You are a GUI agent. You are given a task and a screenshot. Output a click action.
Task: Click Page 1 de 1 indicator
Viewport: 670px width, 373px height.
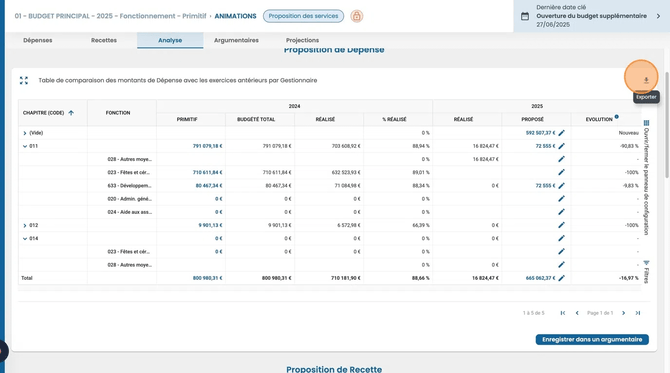pyautogui.click(x=600, y=313)
